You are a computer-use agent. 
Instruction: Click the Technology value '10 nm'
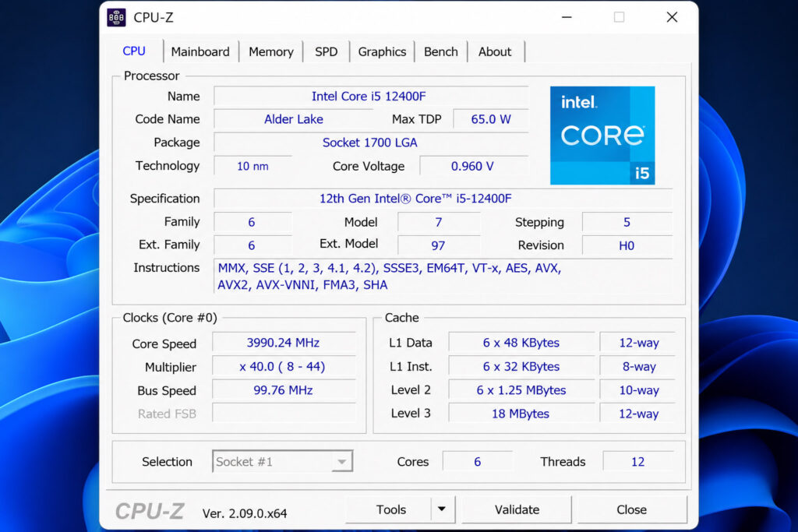(253, 166)
